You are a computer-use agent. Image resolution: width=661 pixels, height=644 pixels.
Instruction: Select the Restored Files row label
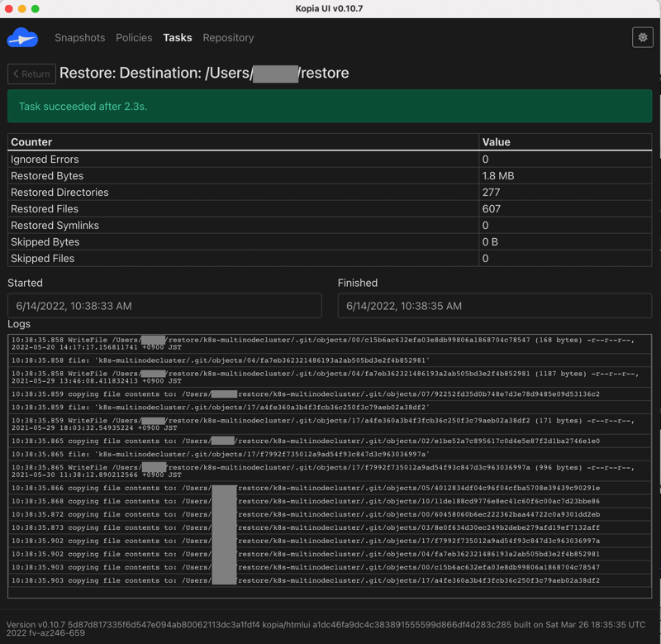(45, 209)
